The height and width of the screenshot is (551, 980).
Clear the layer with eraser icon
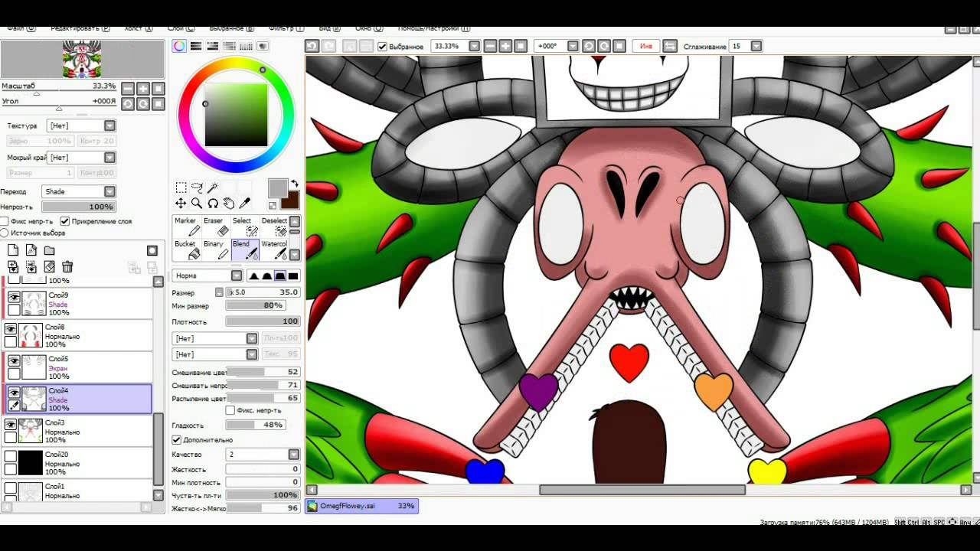point(50,267)
